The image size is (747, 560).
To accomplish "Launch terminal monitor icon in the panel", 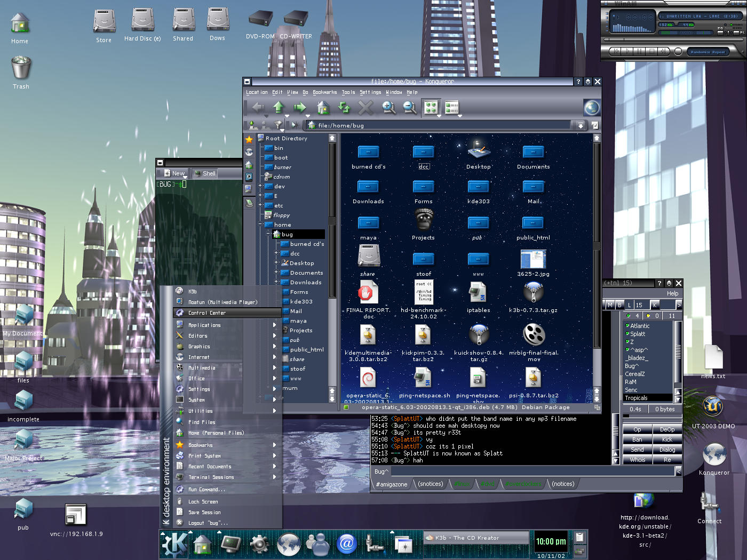I will 231,544.
